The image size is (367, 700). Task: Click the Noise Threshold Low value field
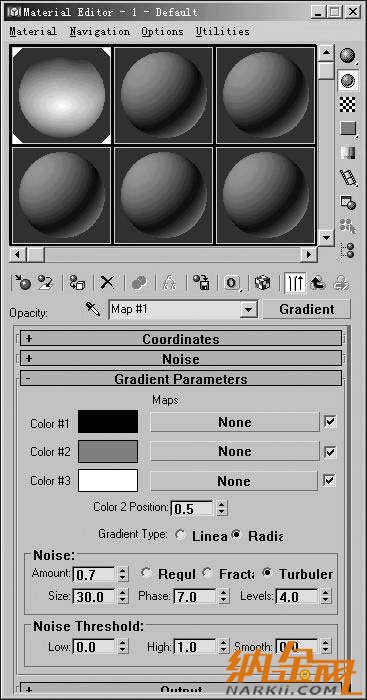pyautogui.click(x=94, y=646)
